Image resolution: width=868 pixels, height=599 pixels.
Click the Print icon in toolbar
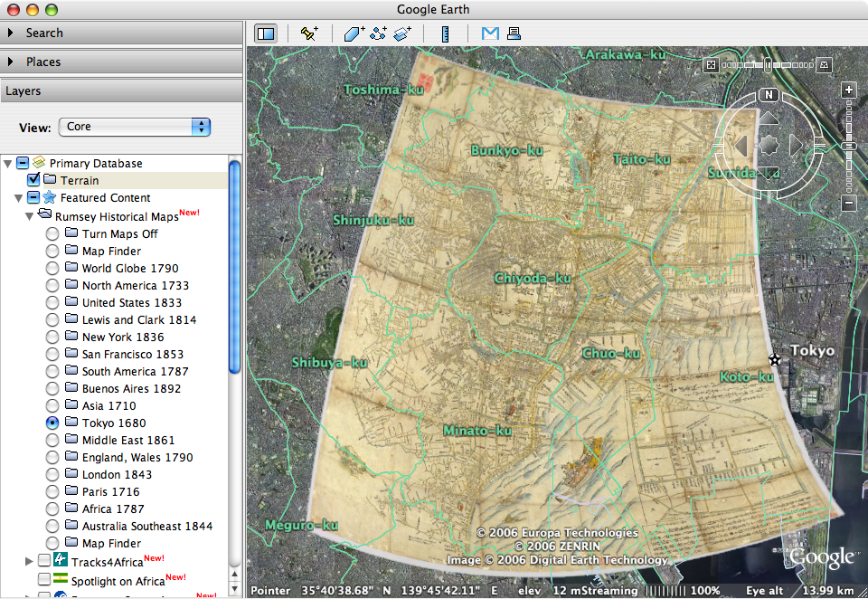point(514,33)
